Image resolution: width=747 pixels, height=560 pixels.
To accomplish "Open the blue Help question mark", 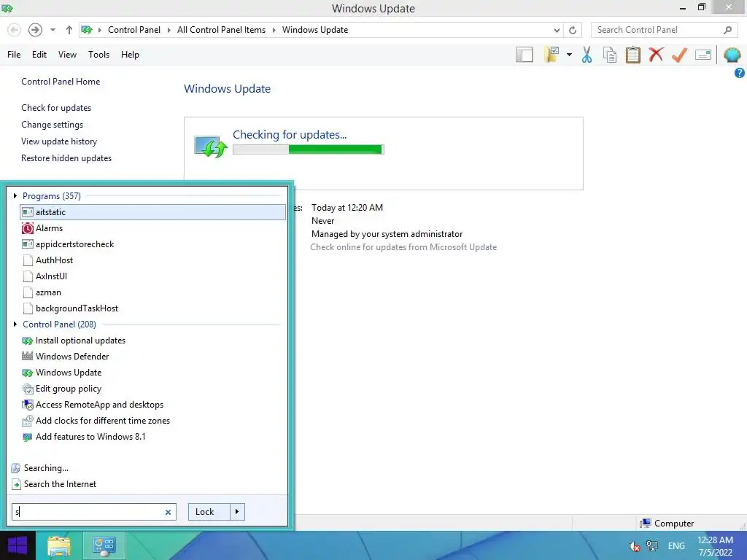I will 740,73.
